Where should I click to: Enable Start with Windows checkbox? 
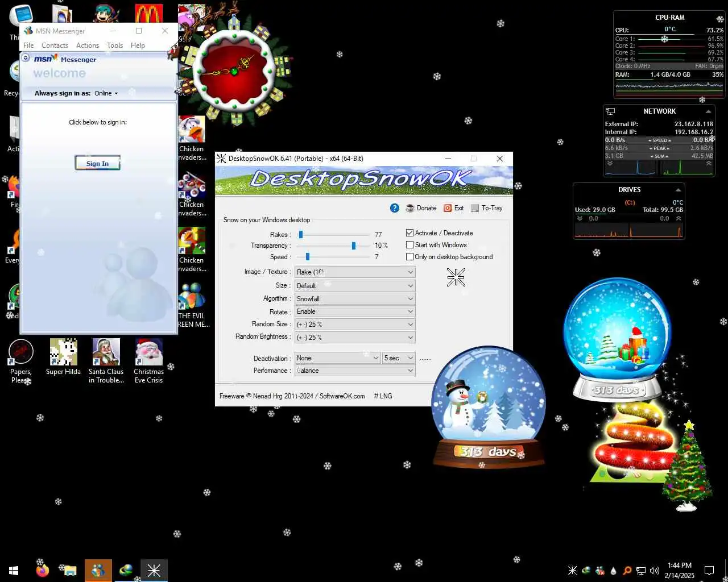409,245
